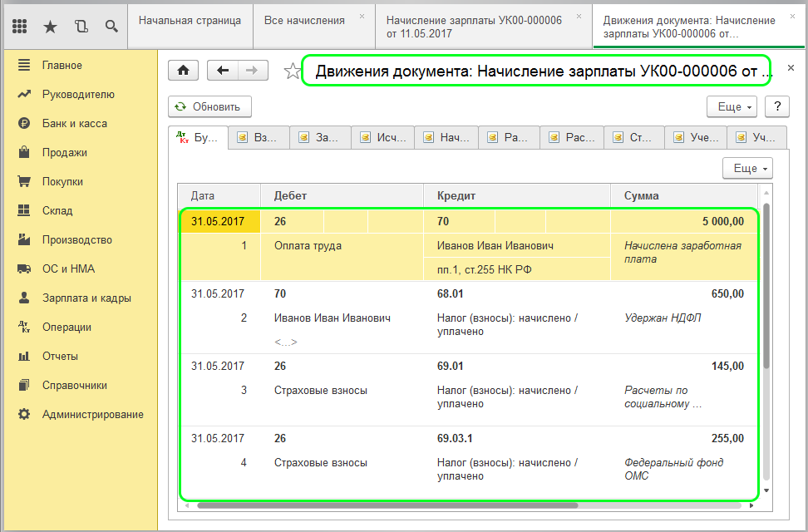Open Покупки section

pyautogui.click(x=62, y=181)
